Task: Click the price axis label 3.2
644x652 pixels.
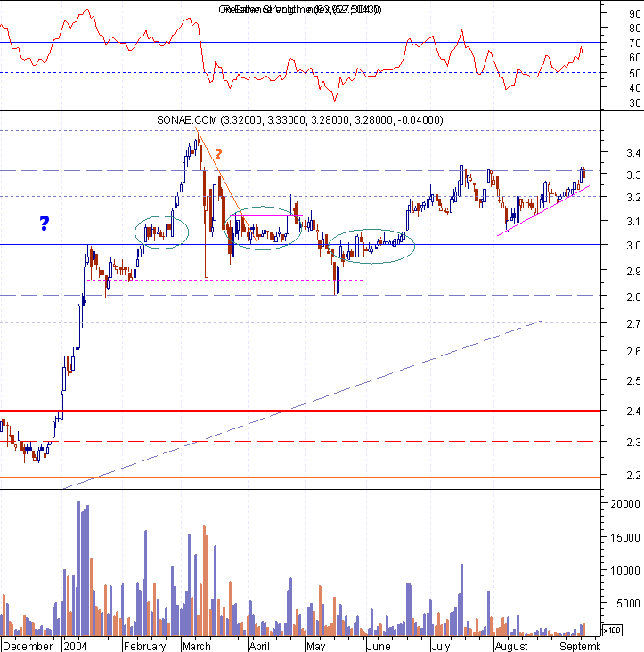Action: coord(633,198)
